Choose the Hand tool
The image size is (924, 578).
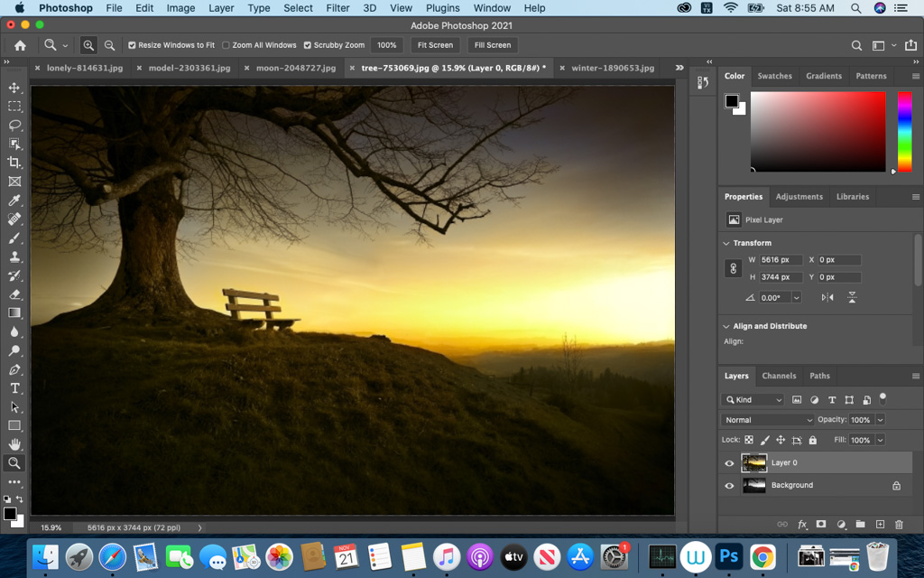tap(14, 444)
